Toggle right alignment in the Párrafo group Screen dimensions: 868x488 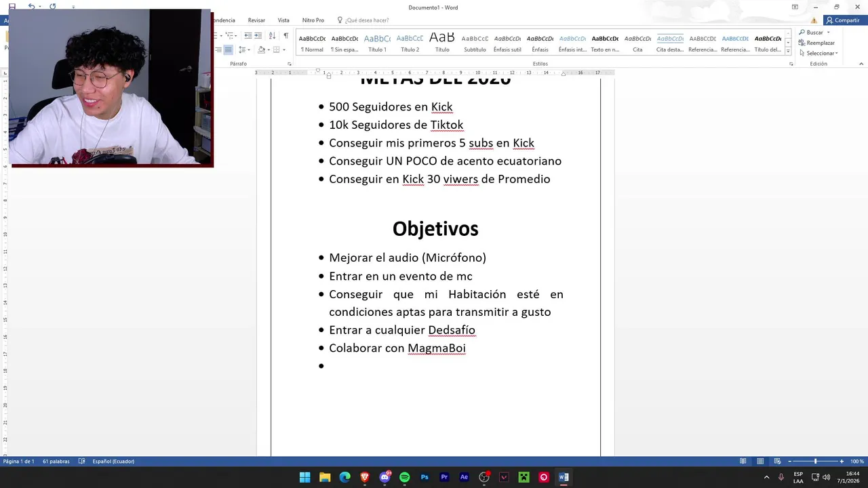[218, 49]
